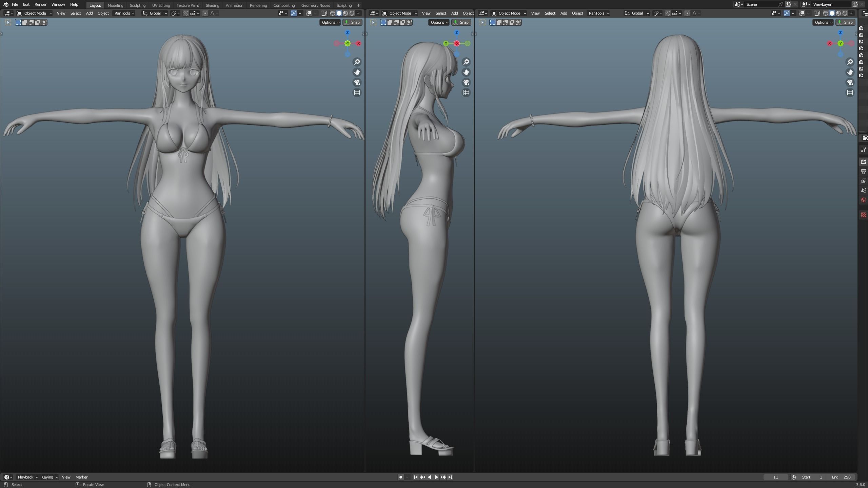Add a new view layer beside ViewLayer field

(855, 4)
